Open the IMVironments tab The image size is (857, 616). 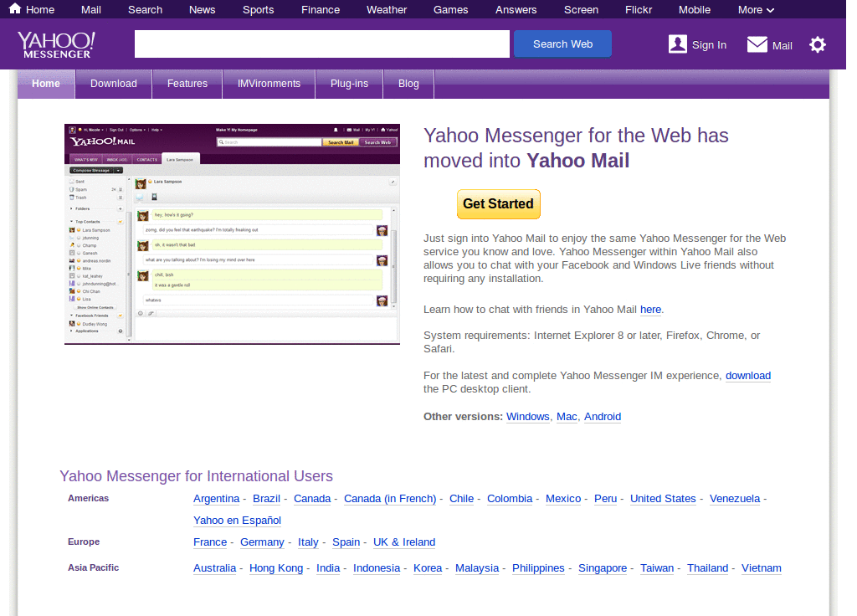[x=269, y=84]
